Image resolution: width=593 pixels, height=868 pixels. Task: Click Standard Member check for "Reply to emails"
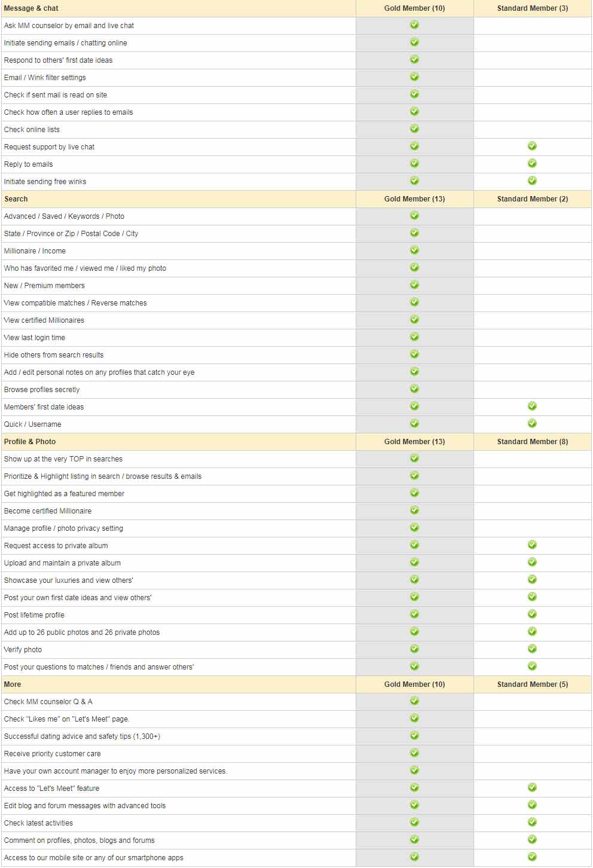click(x=532, y=164)
